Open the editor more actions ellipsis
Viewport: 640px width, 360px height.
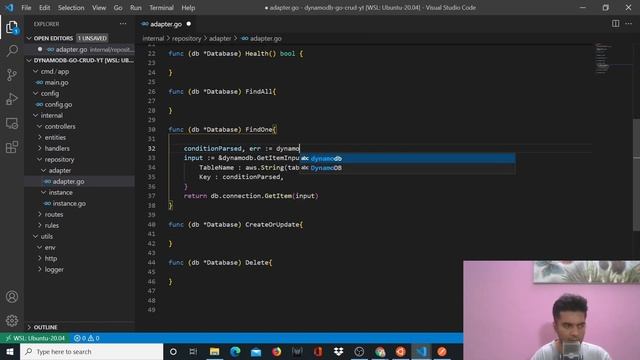[x=628, y=24]
